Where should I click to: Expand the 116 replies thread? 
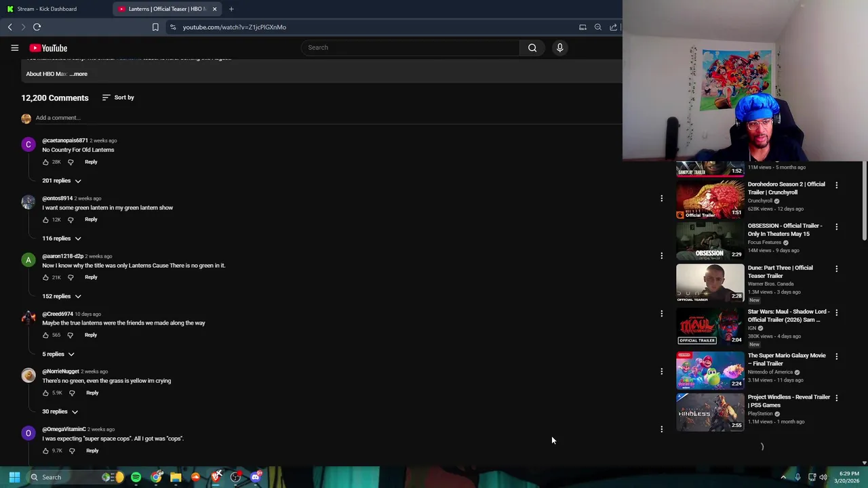(62, 239)
